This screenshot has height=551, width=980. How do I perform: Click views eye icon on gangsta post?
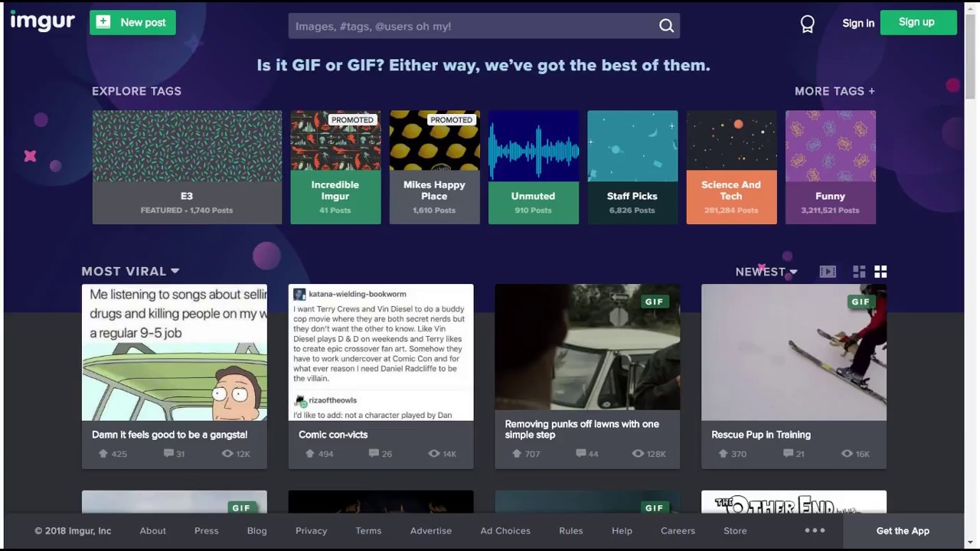click(x=227, y=454)
